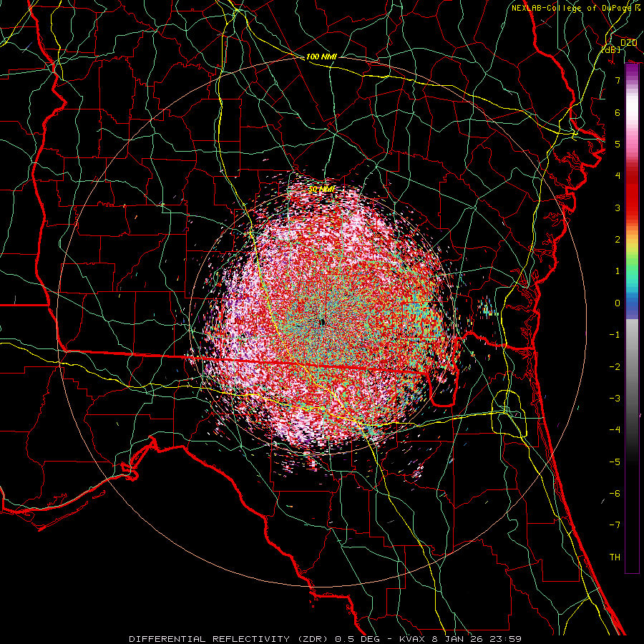Click the "-7" value on the color scale
This screenshot has height=644, width=644.
click(615, 525)
